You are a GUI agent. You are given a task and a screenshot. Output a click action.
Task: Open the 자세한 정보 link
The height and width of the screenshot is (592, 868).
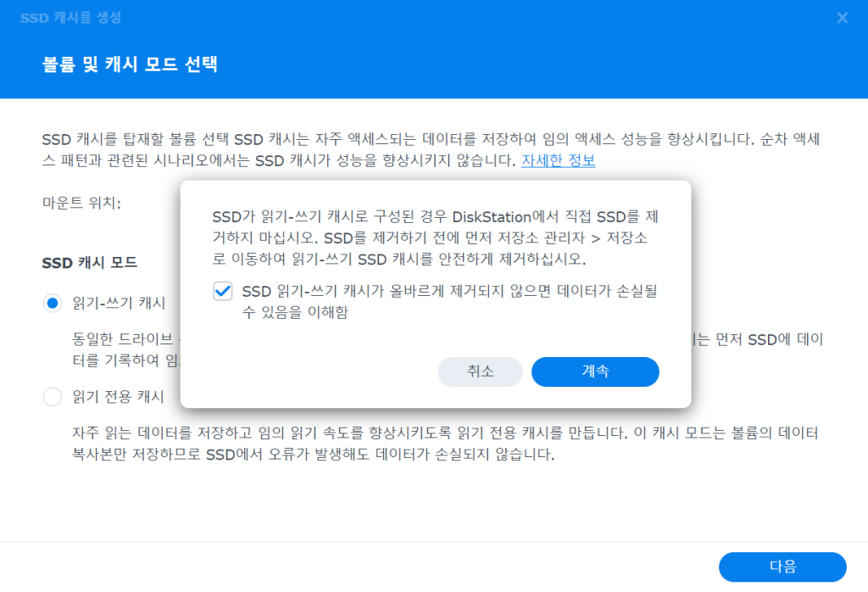[558, 160]
